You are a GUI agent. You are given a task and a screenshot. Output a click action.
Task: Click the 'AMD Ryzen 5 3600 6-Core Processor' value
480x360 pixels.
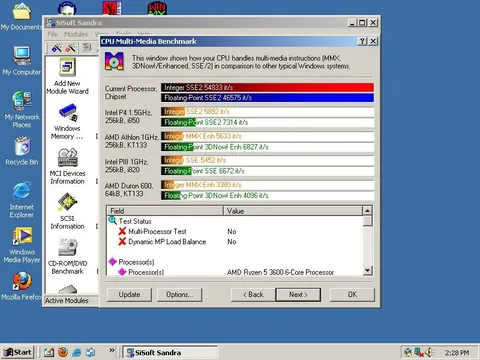[280, 272]
